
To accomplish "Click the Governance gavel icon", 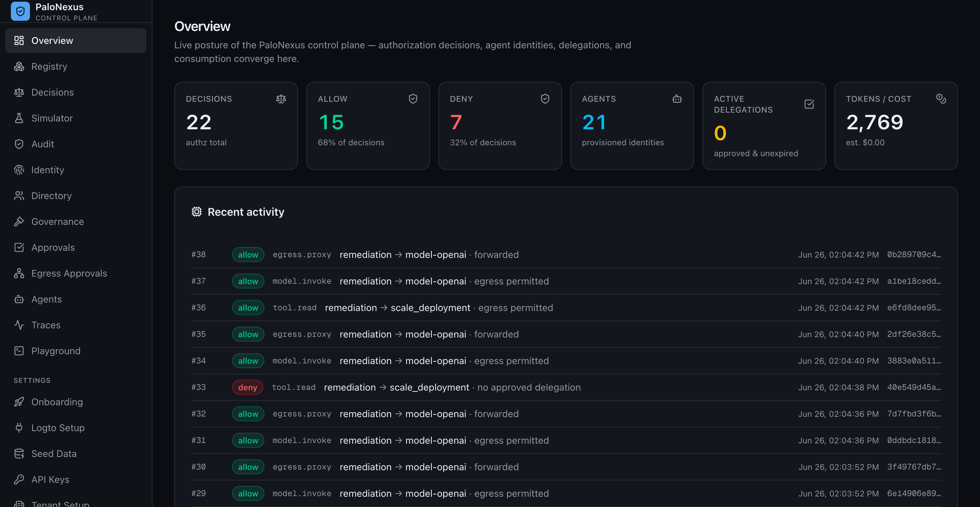I will coord(19,222).
